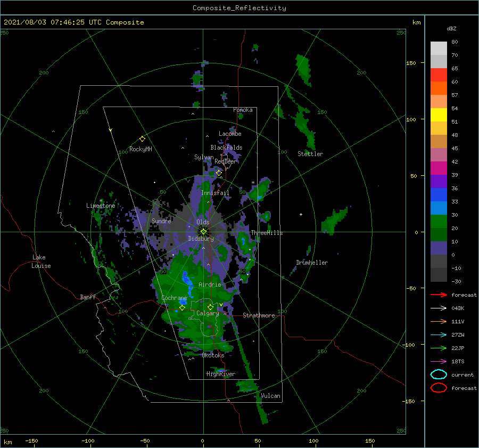
Task: Click the yellow diamond marker under Cochrane
Action: pos(182,308)
